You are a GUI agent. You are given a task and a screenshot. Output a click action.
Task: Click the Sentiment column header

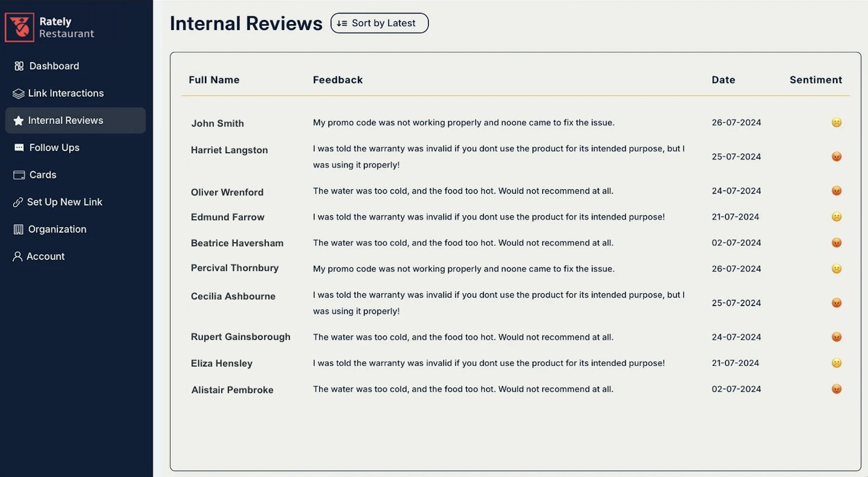[815, 80]
